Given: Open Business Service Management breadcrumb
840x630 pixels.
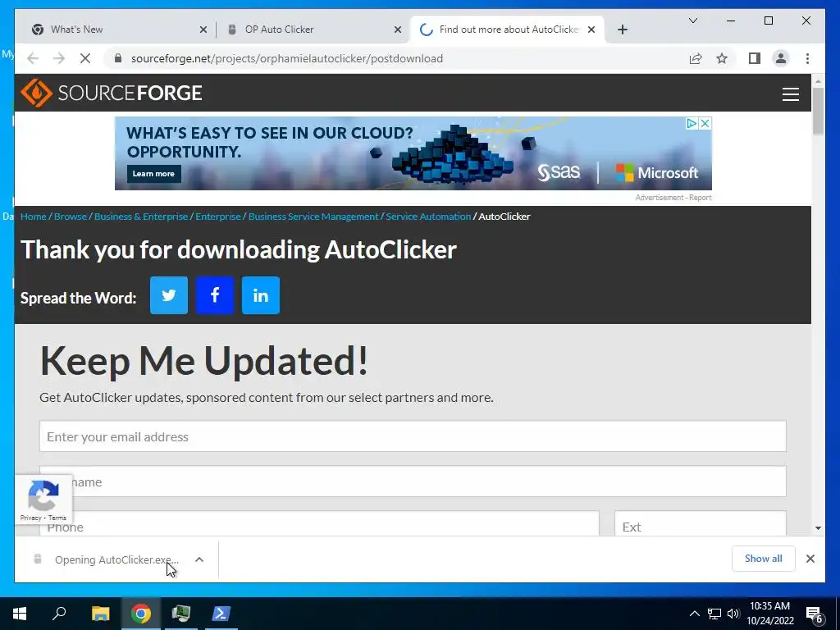Looking at the screenshot, I should pos(313,217).
